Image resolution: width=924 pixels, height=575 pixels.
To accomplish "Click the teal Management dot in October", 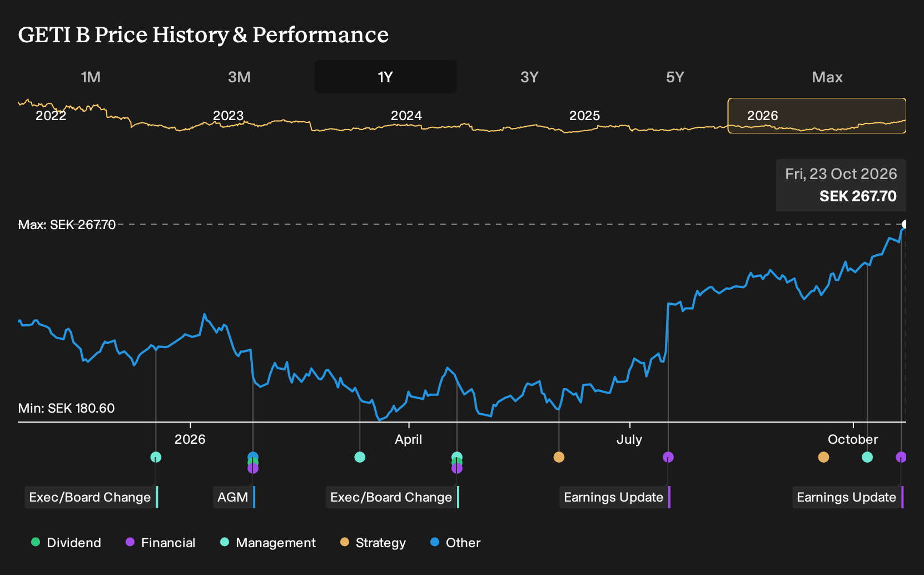I will pyautogui.click(x=867, y=457).
